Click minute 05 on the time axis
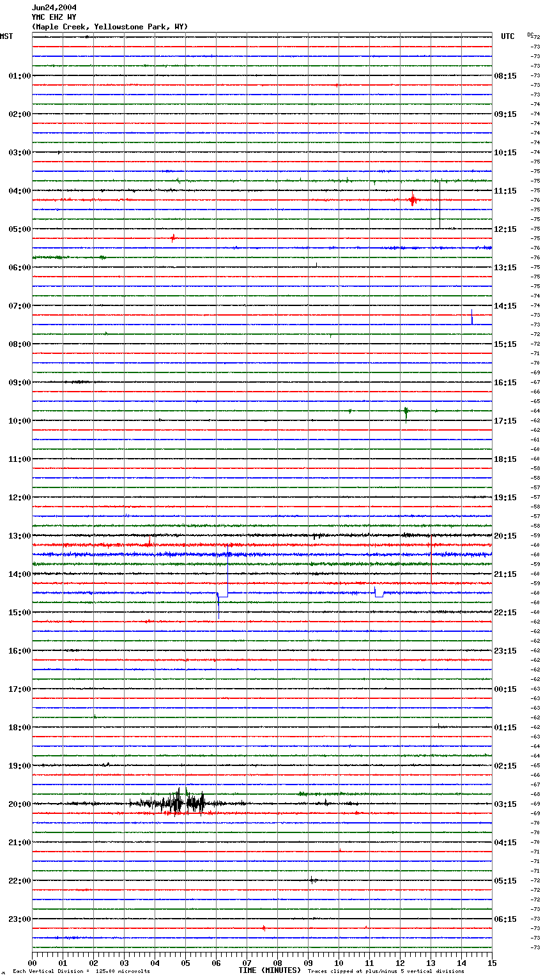This screenshot has height=980, width=543. (x=186, y=963)
